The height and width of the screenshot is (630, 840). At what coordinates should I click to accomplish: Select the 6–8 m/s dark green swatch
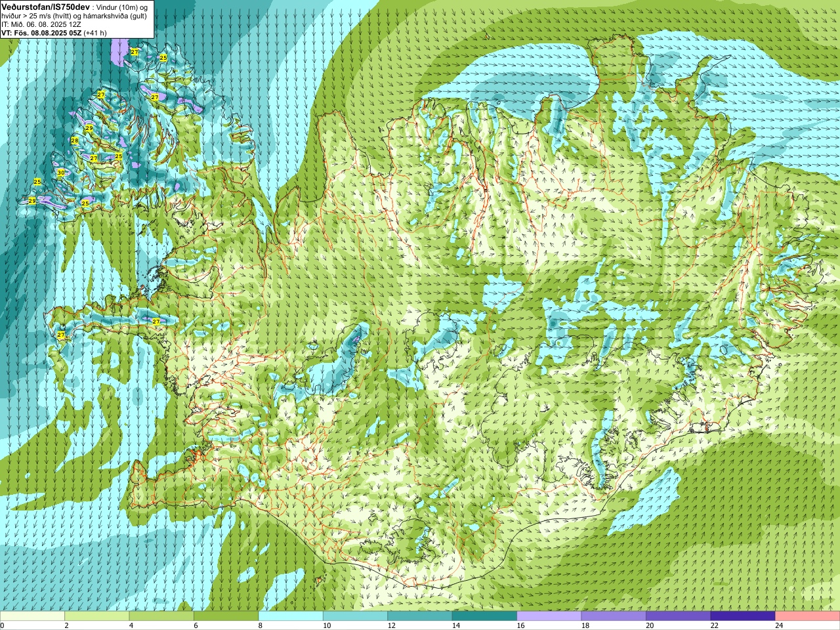coord(226,616)
